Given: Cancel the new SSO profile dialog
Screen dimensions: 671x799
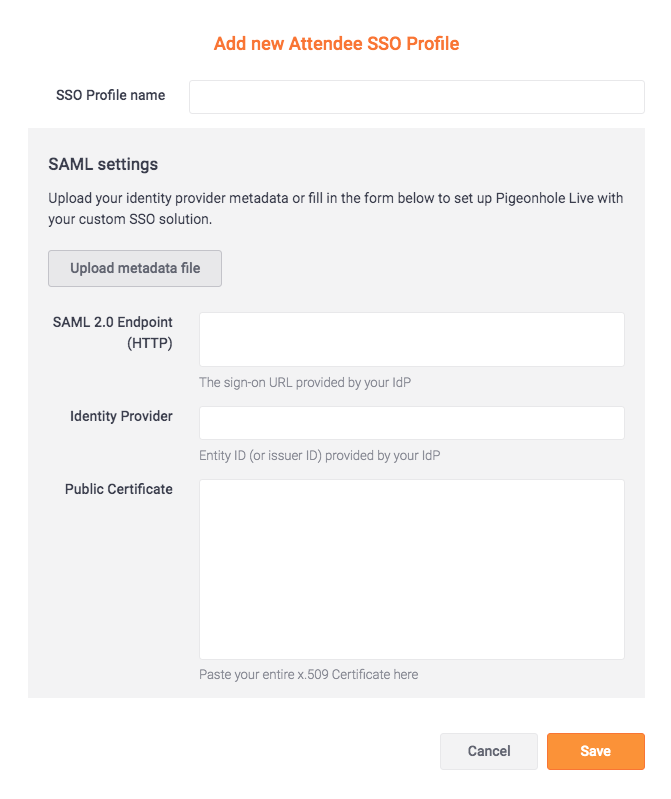Looking at the screenshot, I should tap(489, 751).
